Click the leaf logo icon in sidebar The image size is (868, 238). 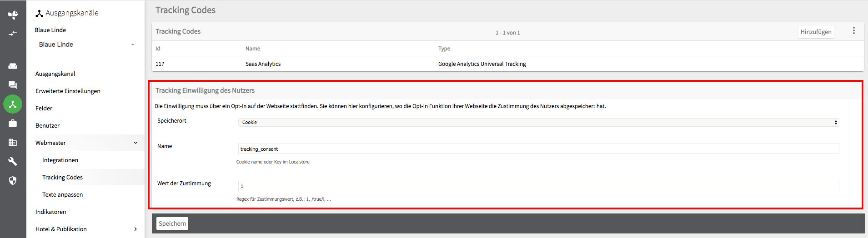[13, 15]
